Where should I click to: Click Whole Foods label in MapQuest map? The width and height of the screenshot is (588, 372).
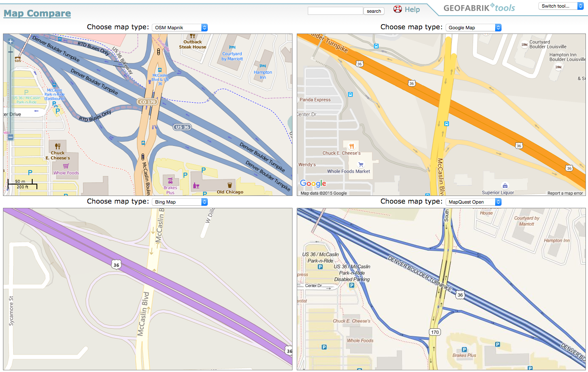tap(360, 341)
